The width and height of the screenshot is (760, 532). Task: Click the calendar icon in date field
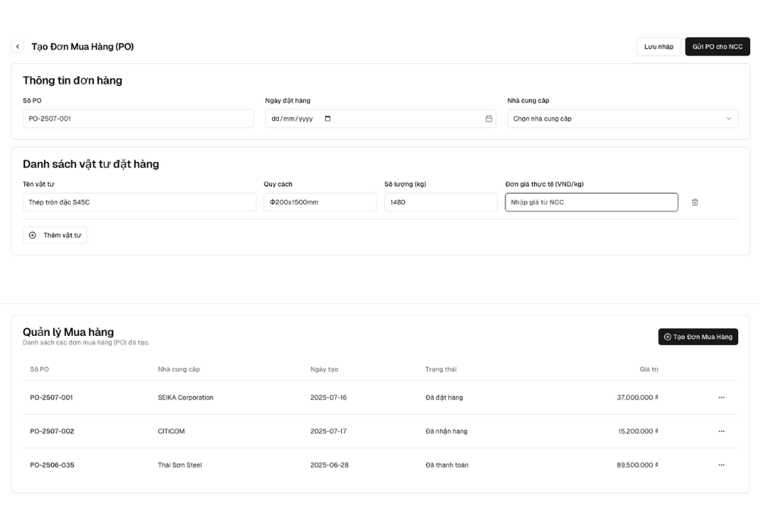pyautogui.click(x=489, y=119)
